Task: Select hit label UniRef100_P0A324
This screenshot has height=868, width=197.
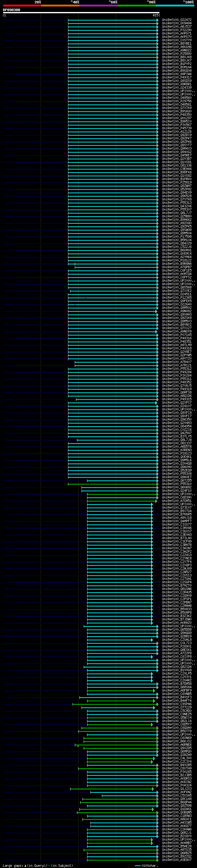Action: tap(177, 785)
